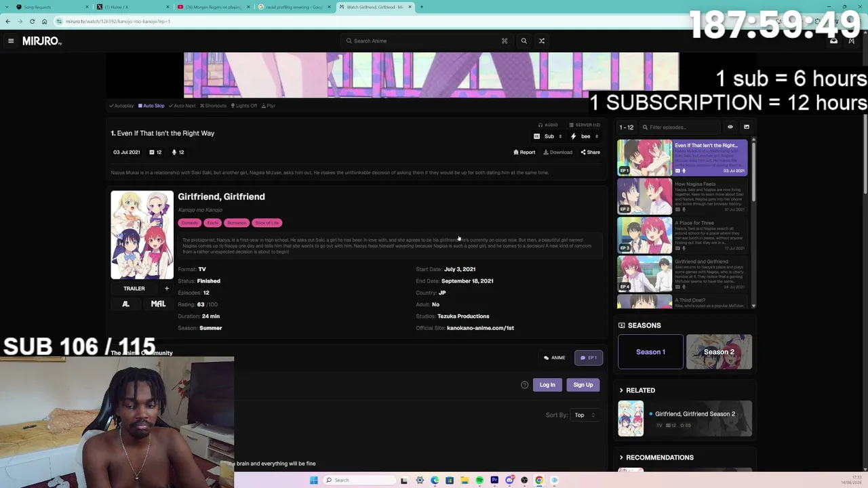Open the MyAnimeList MAL link
868x488 pixels.
tap(158, 304)
